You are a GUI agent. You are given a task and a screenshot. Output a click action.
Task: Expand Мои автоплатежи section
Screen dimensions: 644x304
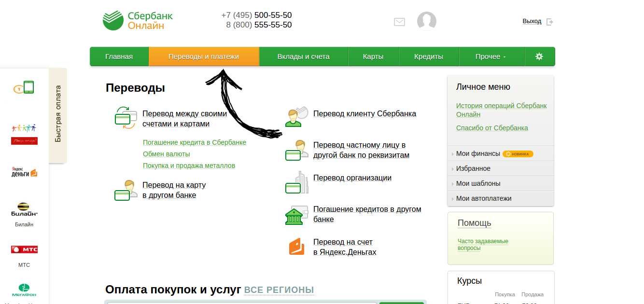501,198
